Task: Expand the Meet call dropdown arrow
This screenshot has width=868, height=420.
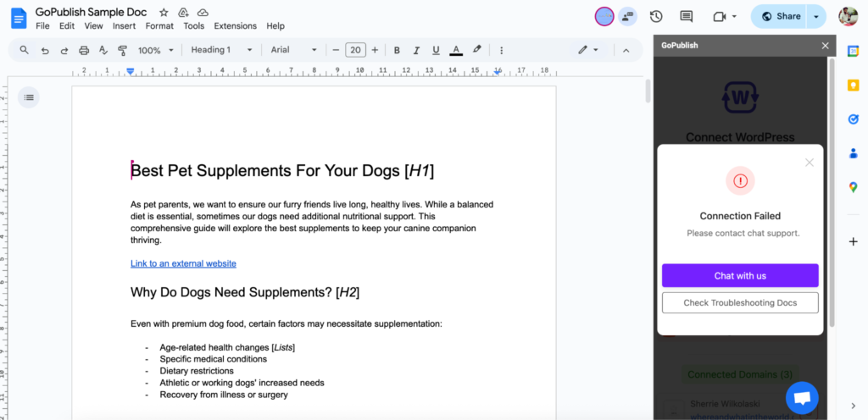Action: [735, 17]
